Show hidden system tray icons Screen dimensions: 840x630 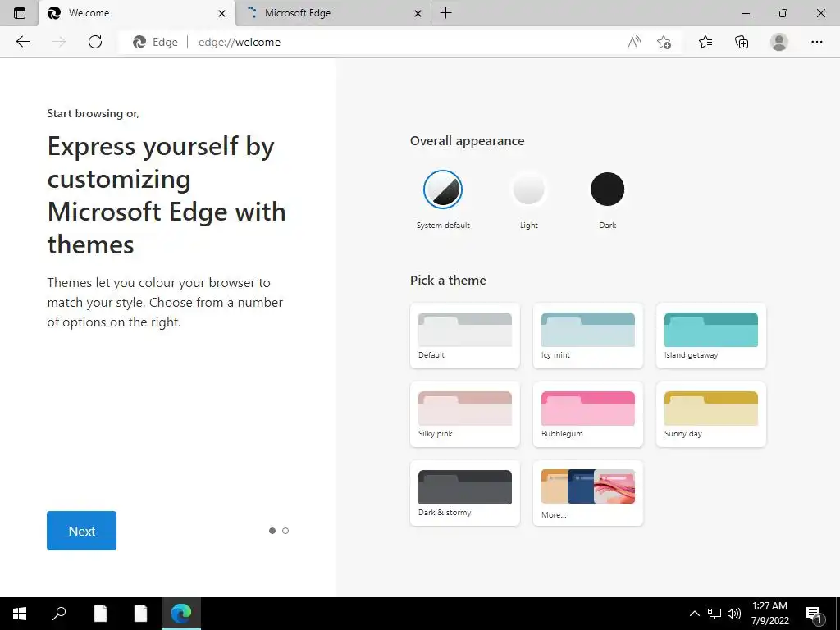click(x=694, y=614)
